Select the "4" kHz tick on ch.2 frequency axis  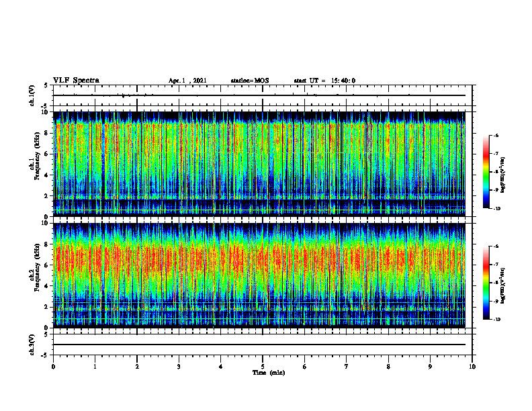point(46,286)
